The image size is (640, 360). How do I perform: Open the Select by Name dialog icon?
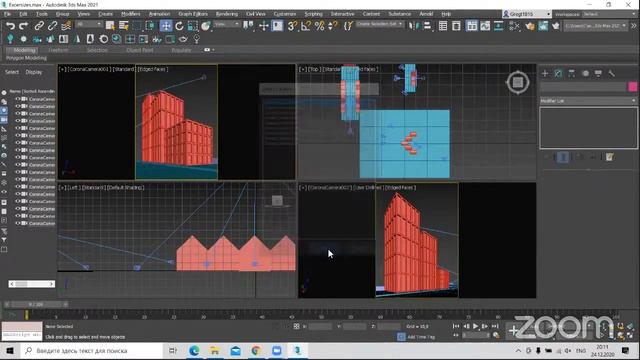pyautogui.click(x=124, y=26)
